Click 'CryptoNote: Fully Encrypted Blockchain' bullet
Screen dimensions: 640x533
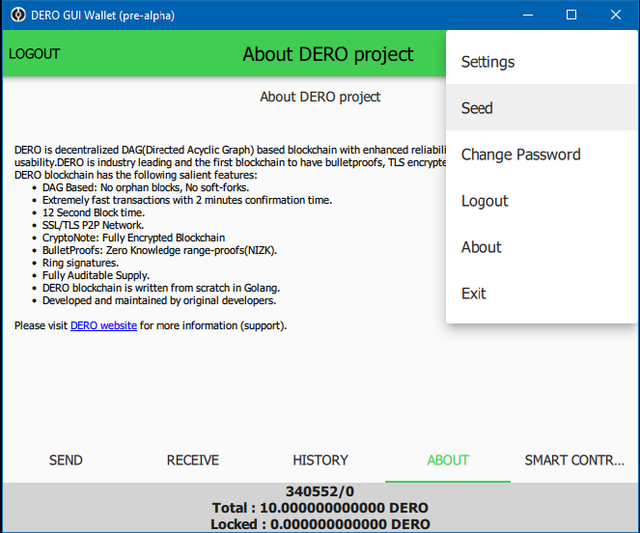pos(133,238)
